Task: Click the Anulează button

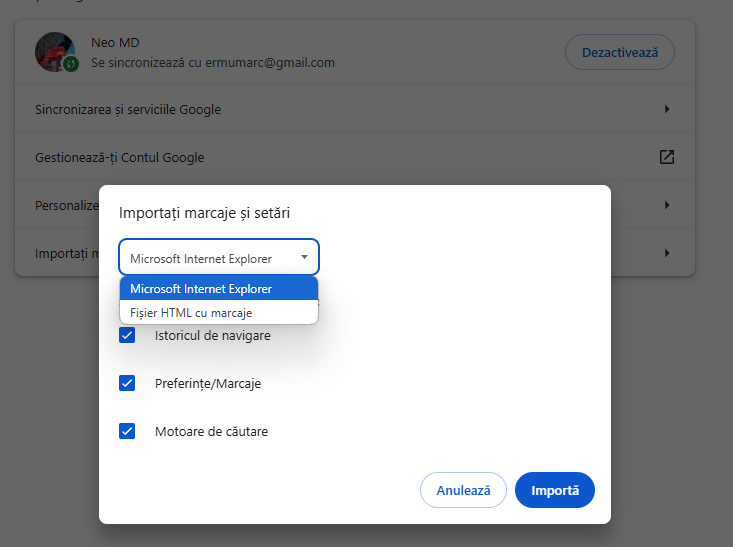Action: [x=463, y=491]
